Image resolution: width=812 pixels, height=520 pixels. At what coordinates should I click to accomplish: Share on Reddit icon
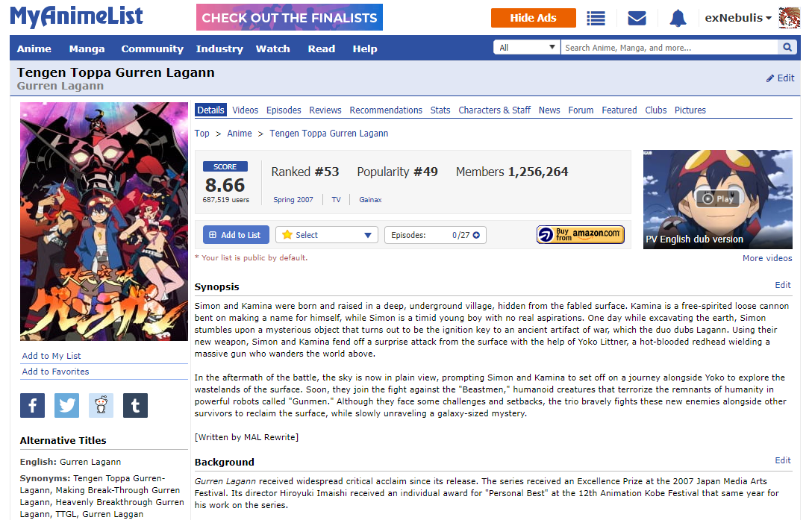(x=101, y=405)
